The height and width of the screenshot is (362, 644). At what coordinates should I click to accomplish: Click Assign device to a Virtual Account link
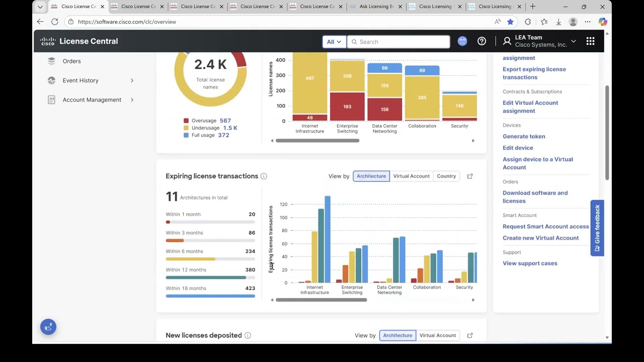pyautogui.click(x=537, y=163)
